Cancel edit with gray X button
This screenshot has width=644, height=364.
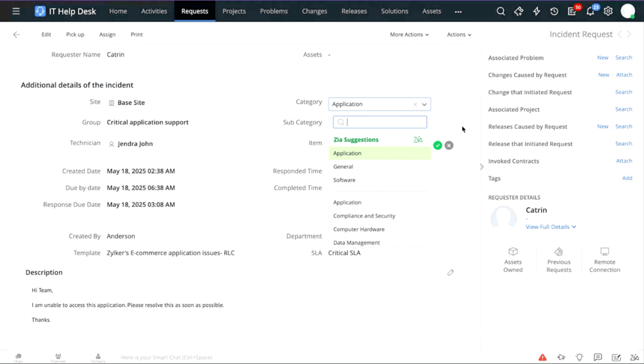point(449,145)
